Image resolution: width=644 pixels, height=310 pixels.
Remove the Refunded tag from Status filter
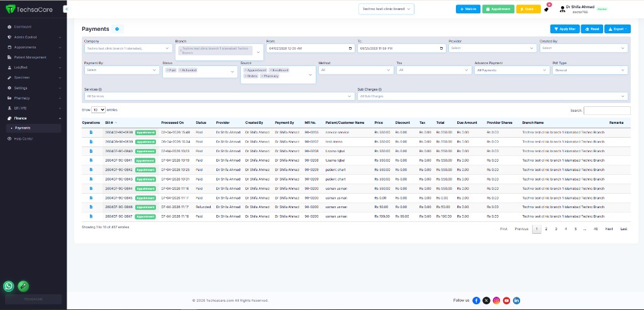180,70
